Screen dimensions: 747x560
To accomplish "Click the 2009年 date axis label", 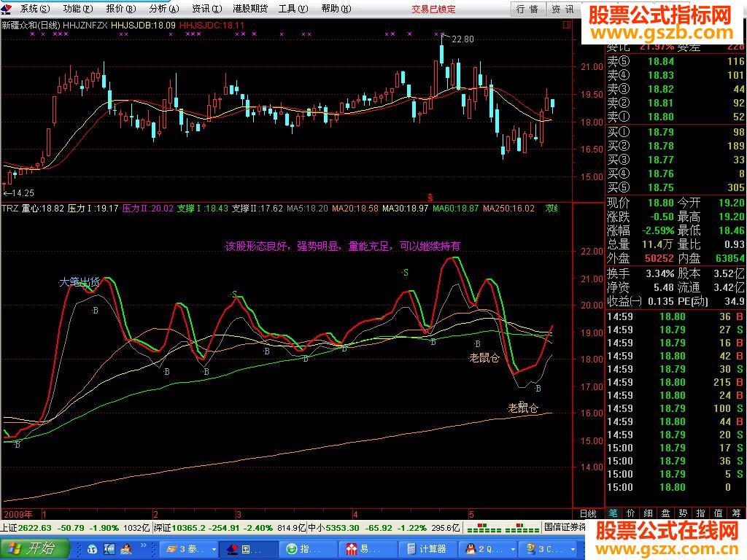I will [18, 514].
